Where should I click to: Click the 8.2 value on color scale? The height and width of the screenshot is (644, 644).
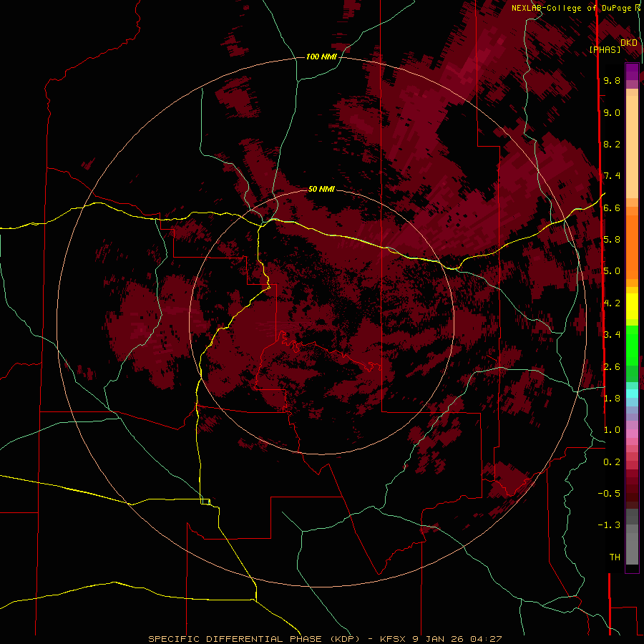[x=612, y=144]
